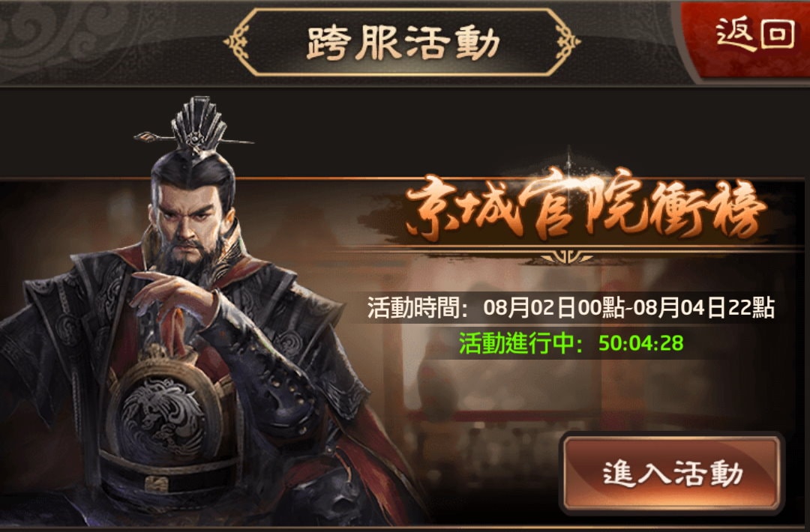The image size is (810, 532).
Task: Click the left ornament on title banner
Action: click(x=238, y=42)
